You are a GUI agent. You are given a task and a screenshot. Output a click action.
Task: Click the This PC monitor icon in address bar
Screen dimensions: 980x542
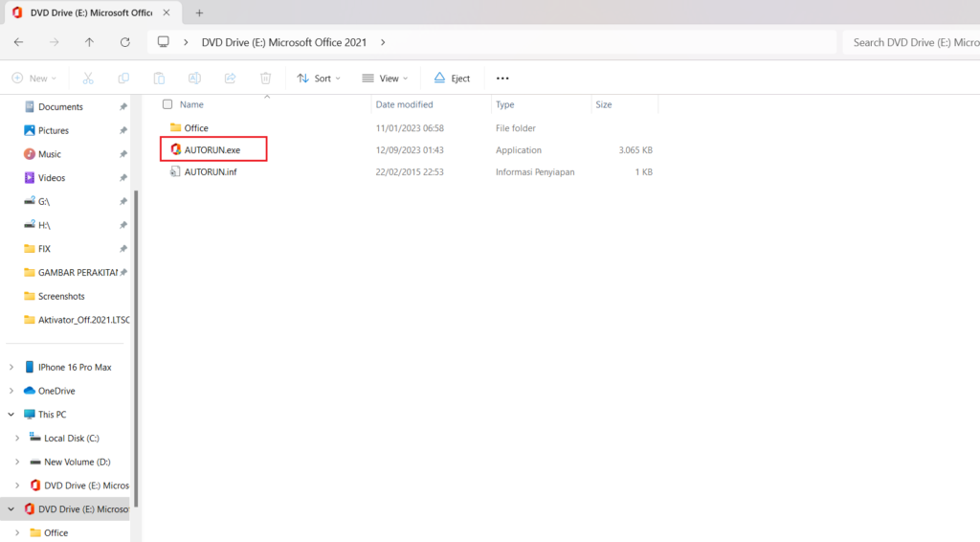(x=163, y=42)
